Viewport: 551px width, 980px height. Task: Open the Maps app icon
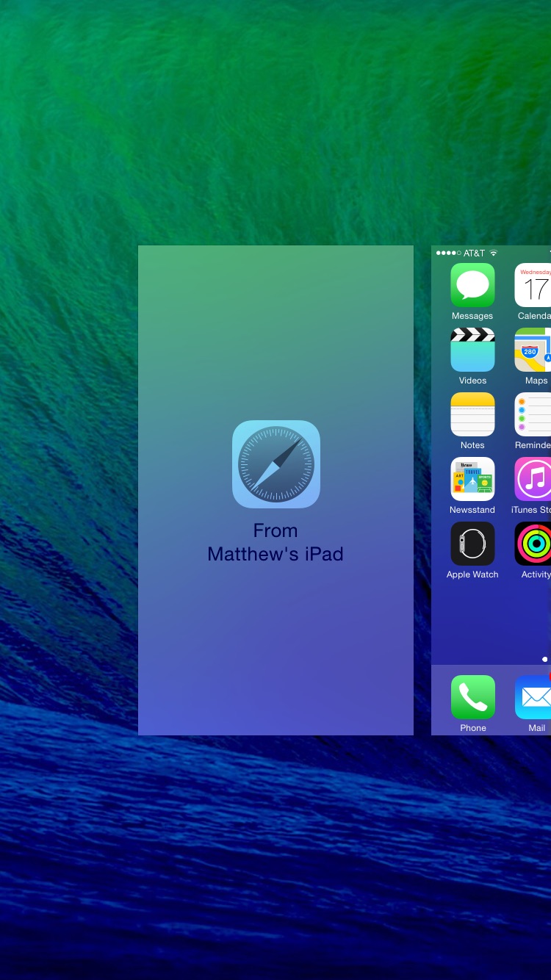(533, 350)
